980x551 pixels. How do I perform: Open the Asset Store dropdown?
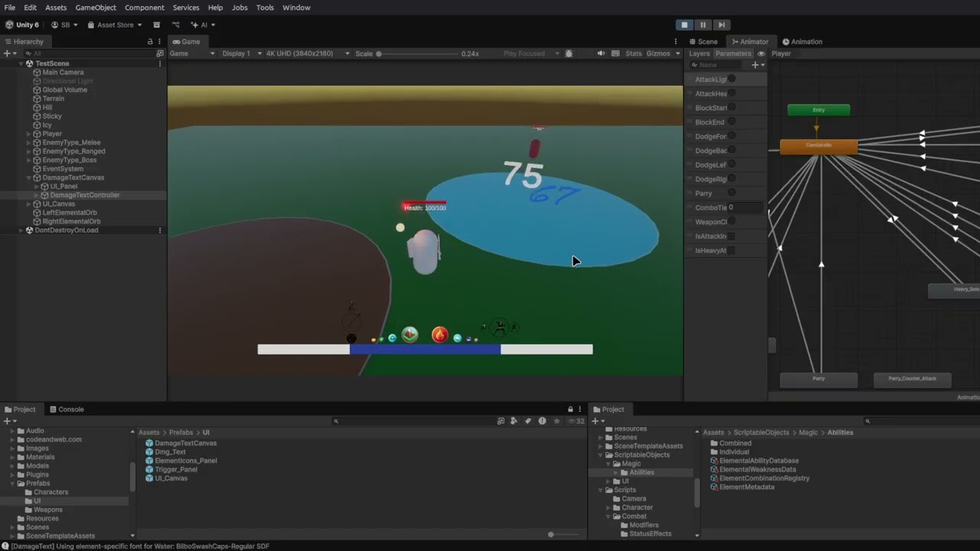(115, 24)
